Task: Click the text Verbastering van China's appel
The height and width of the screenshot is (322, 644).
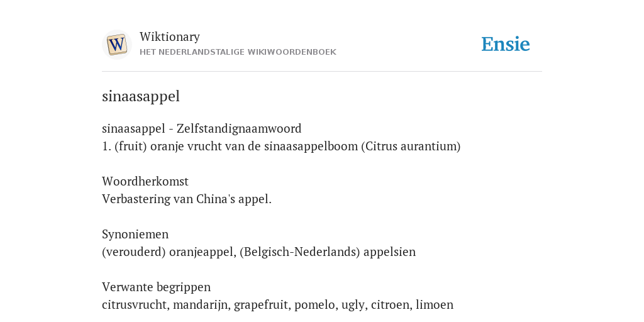Action: tap(187, 199)
